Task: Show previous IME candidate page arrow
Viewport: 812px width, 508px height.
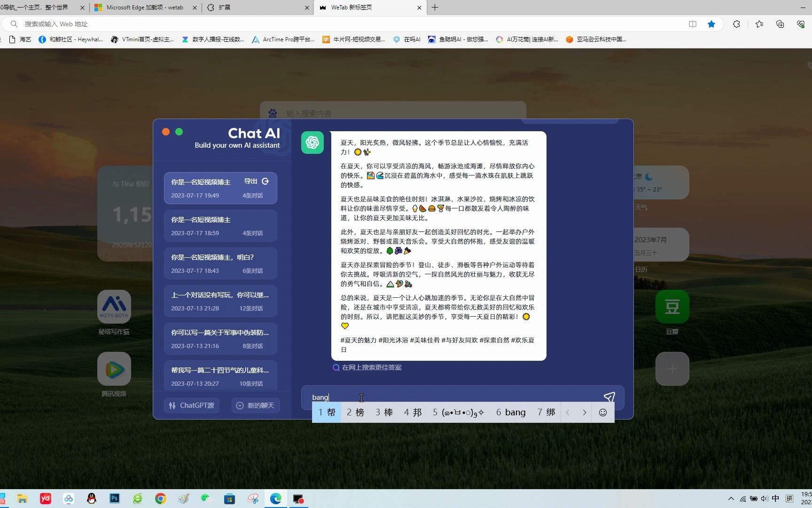Action: coord(568,412)
